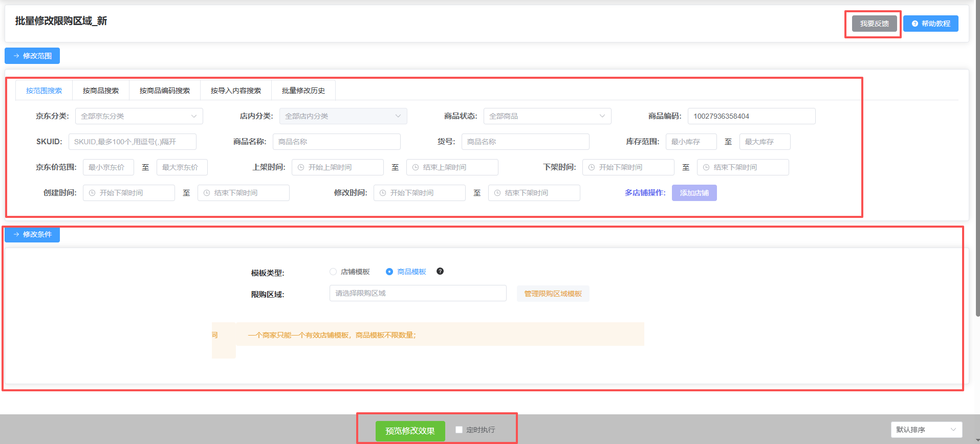Image resolution: width=980 pixels, height=444 pixels.
Task: Open the 京东分类 dropdown
Action: click(139, 116)
